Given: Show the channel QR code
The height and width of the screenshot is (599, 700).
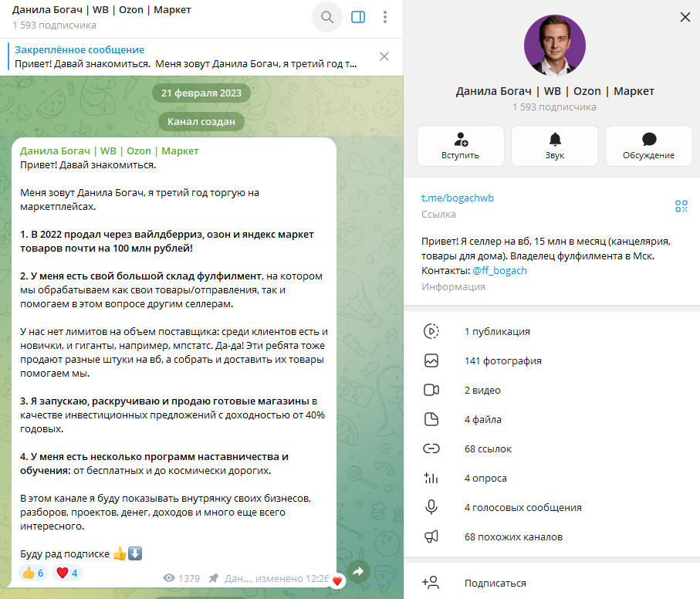Looking at the screenshot, I should pos(681,206).
